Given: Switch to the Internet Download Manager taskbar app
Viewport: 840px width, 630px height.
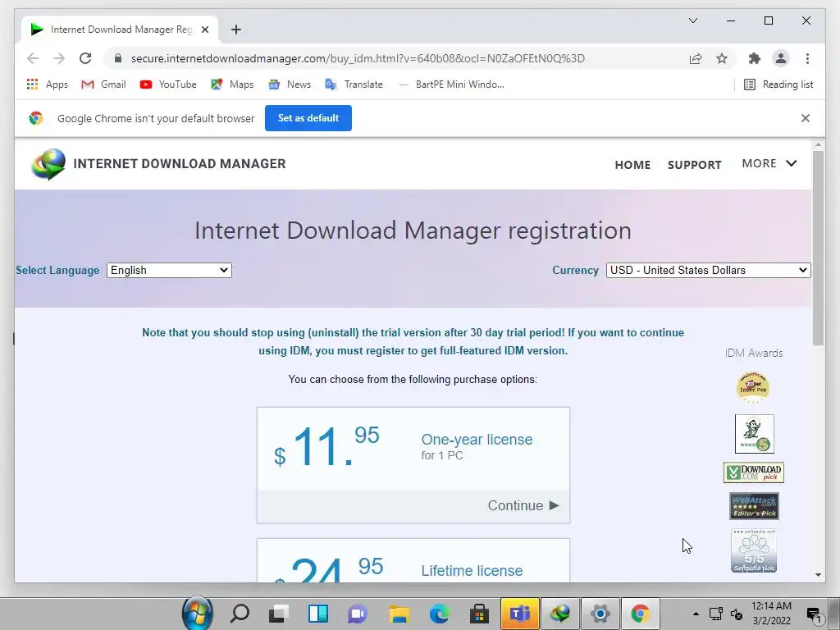Looking at the screenshot, I should (x=559, y=614).
